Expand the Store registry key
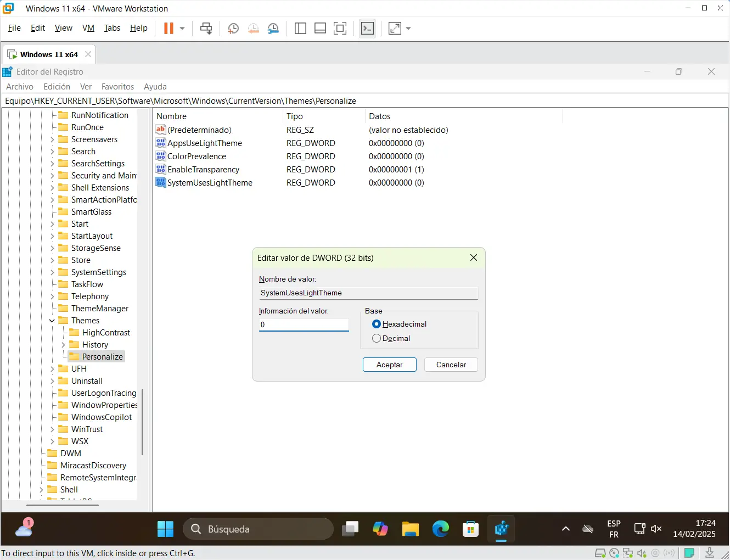Image resolution: width=730 pixels, height=560 pixels. pos(52,260)
